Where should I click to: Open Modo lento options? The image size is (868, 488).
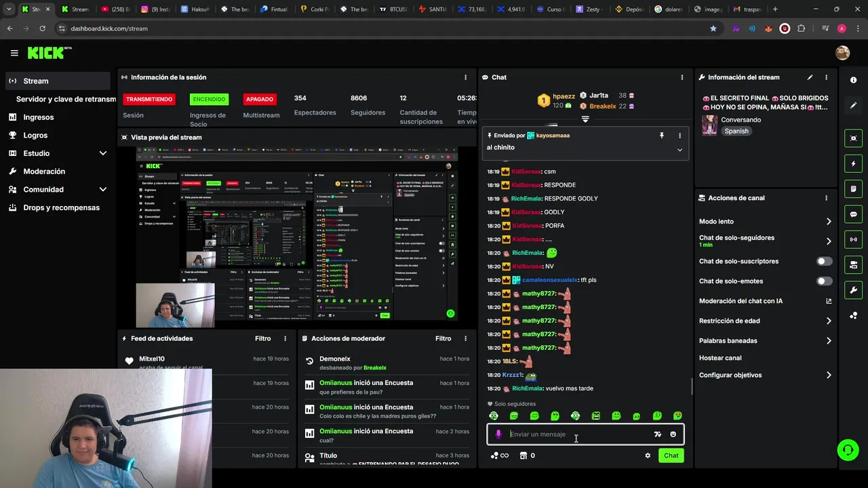765,222
